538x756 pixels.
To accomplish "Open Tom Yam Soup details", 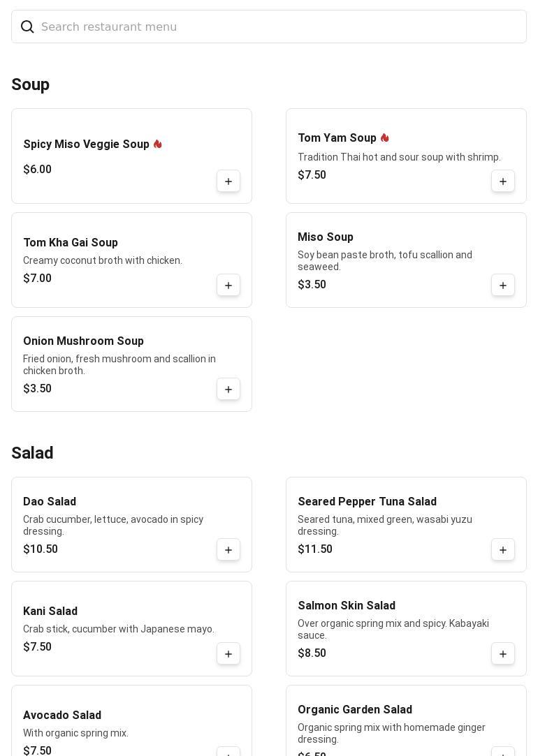I will (x=337, y=138).
